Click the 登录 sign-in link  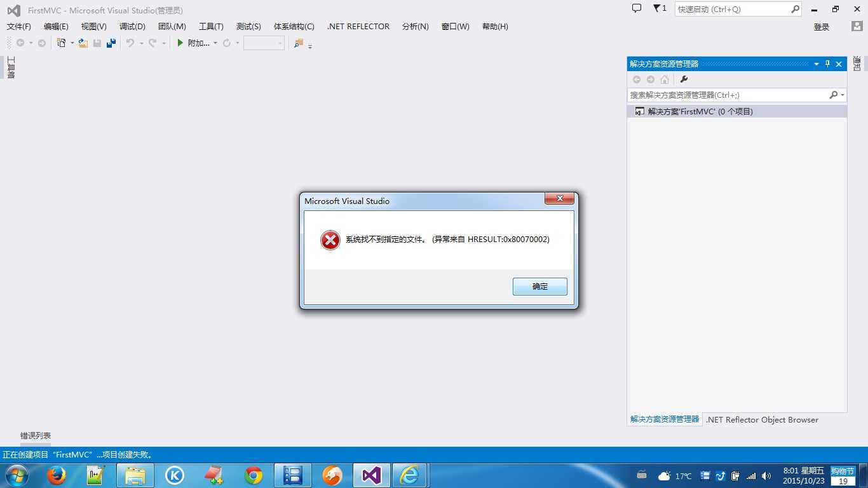pos(822,27)
